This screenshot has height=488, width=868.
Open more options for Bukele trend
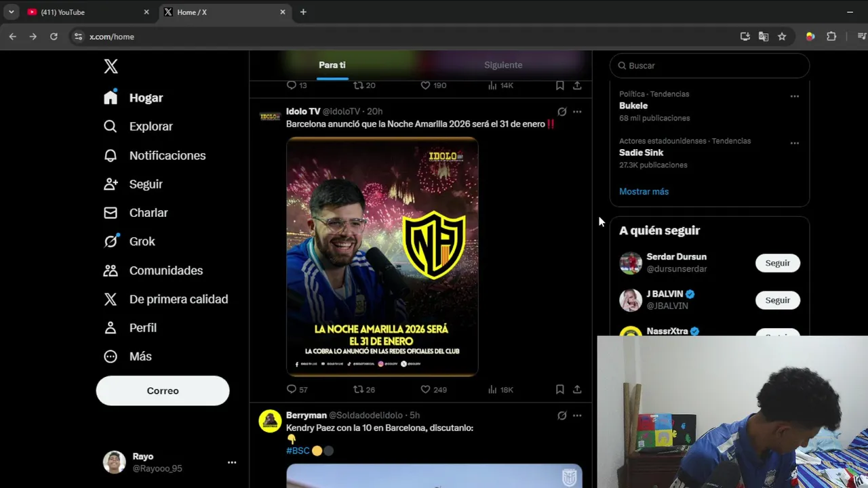pyautogui.click(x=794, y=96)
